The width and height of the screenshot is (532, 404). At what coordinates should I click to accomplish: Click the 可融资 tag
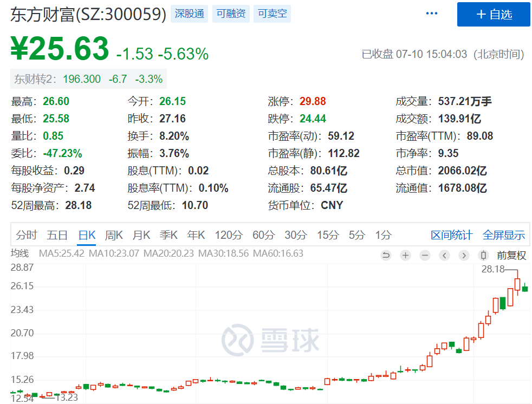tap(231, 14)
